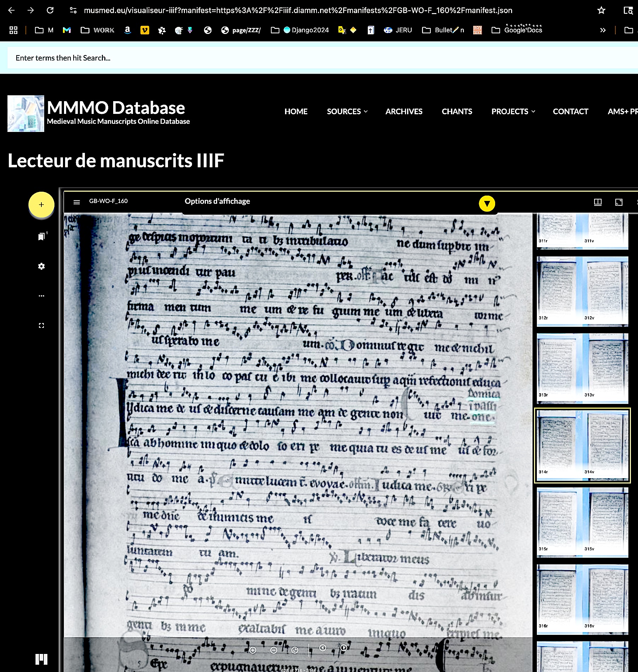Focus the Enter terms search field
The image size is (638, 672).
322,58
